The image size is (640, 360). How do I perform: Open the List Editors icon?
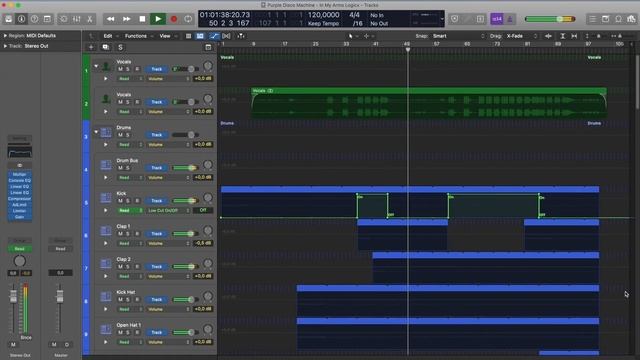click(593, 19)
